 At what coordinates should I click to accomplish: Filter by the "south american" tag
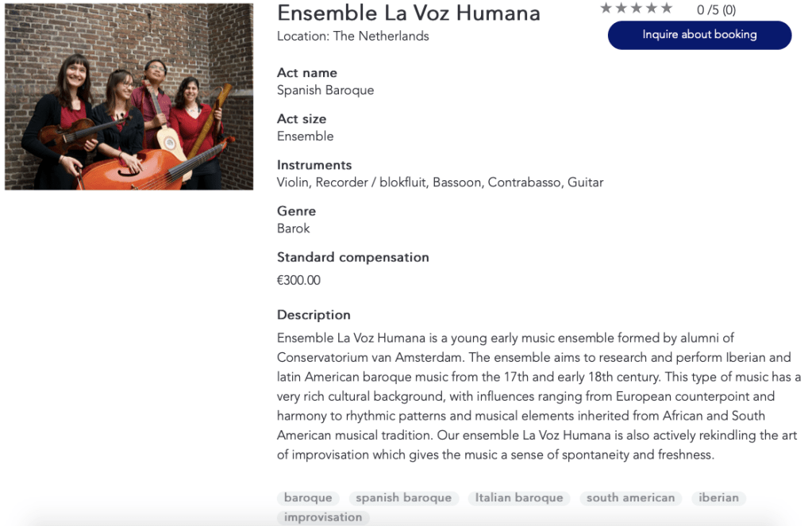click(x=630, y=498)
